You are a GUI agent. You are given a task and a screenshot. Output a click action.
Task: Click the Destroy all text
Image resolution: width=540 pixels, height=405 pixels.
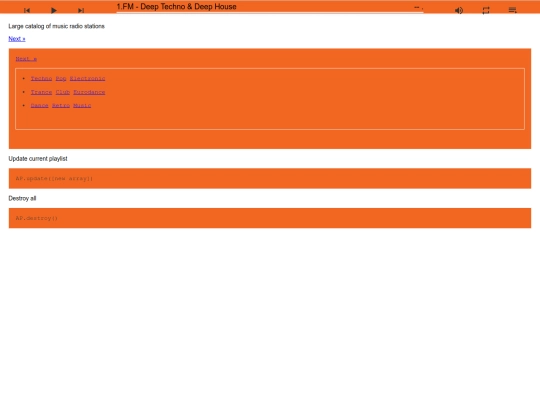pos(22,198)
